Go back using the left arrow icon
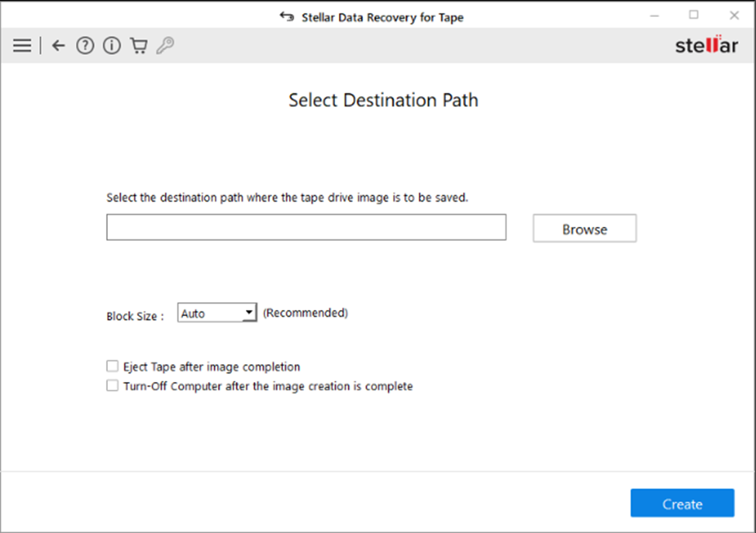Screen dimensions: 756x533 click(58, 46)
